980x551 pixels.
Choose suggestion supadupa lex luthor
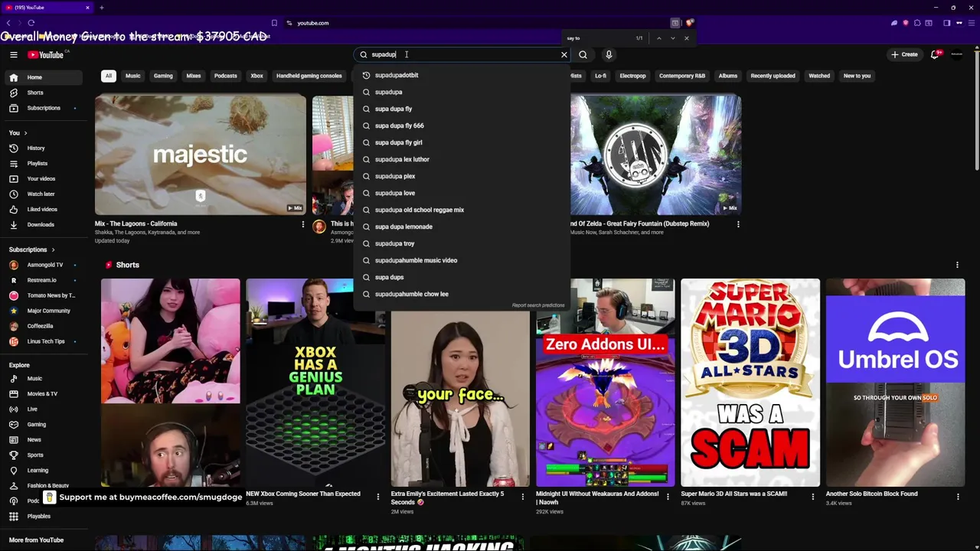click(x=462, y=159)
